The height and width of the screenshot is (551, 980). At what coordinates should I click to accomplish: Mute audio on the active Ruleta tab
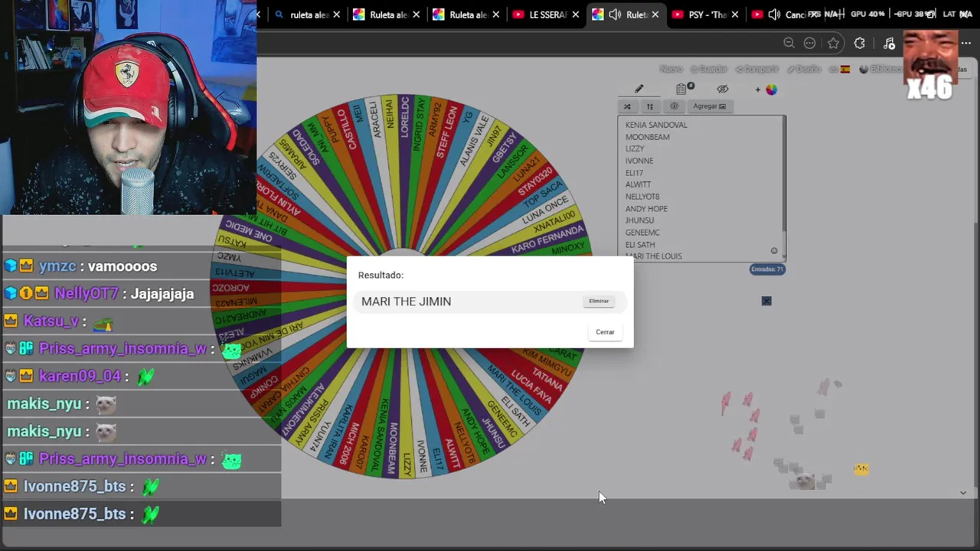coord(615,15)
